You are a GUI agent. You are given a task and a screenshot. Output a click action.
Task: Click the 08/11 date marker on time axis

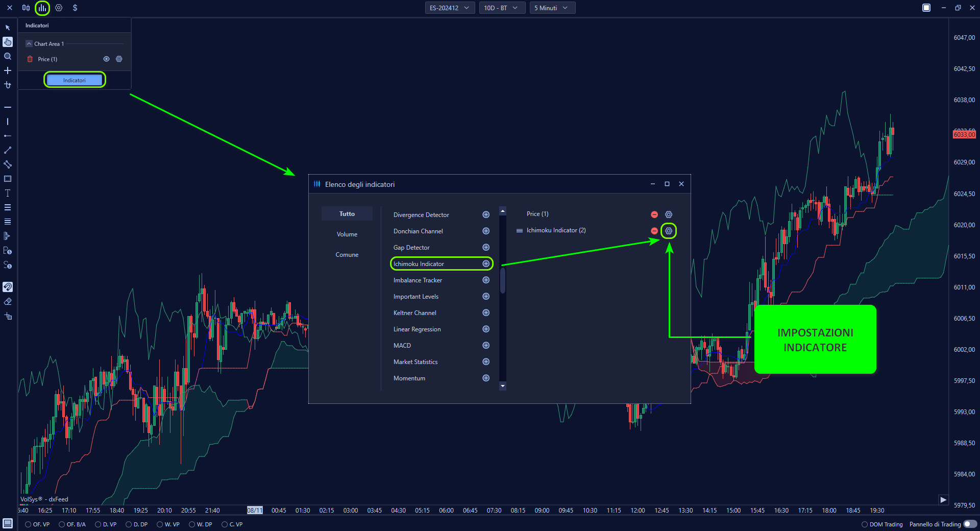pos(255,510)
